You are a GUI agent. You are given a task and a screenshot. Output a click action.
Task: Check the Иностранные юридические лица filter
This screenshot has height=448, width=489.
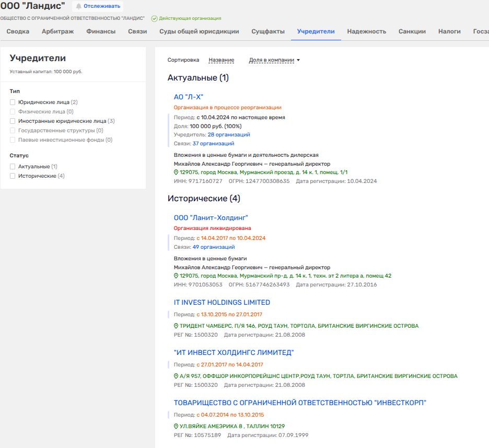tap(13, 121)
